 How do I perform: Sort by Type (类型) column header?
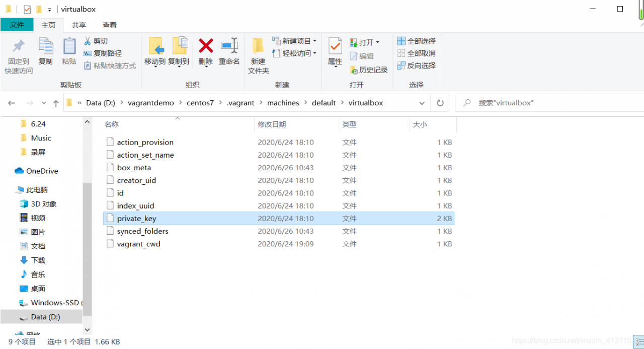(374, 124)
